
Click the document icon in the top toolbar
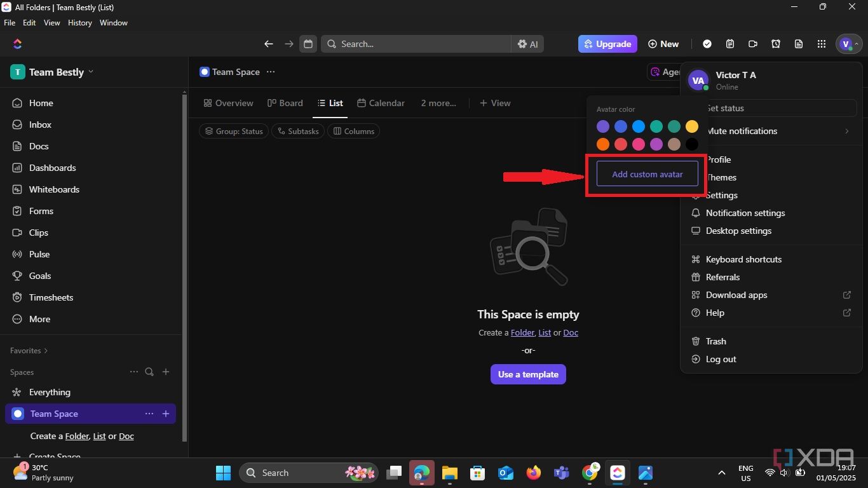point(799,44)
